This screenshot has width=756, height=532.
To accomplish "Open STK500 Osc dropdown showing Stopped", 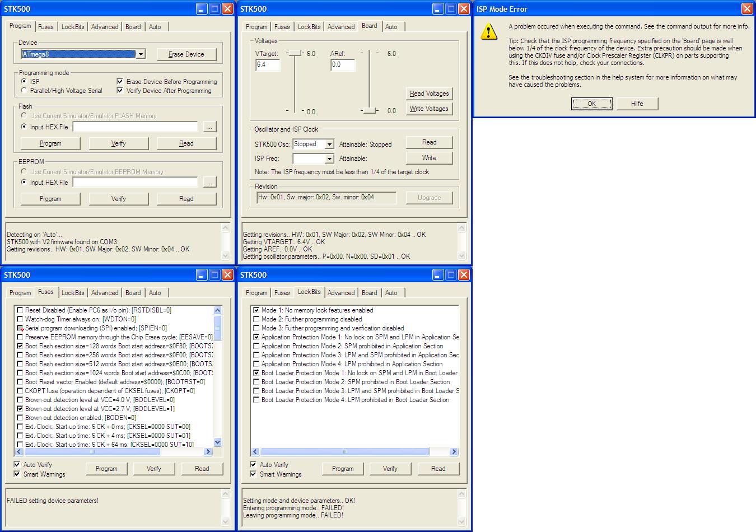I will tap(329, 144).
